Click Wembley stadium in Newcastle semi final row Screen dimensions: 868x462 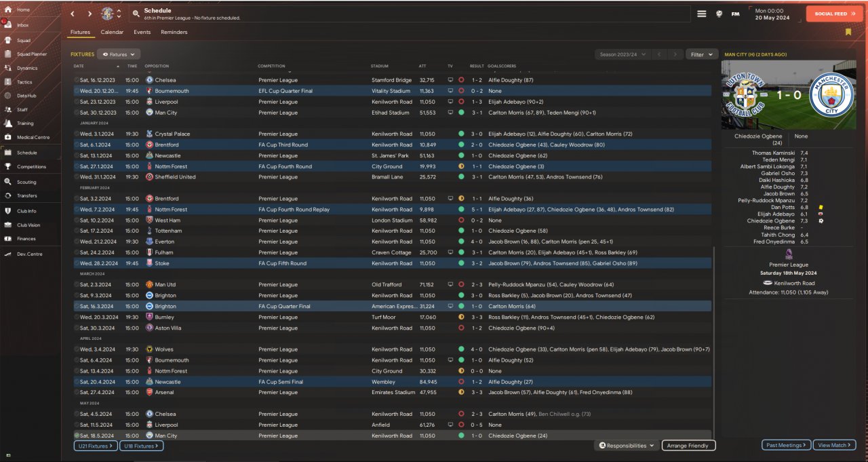tap(382, 382)
